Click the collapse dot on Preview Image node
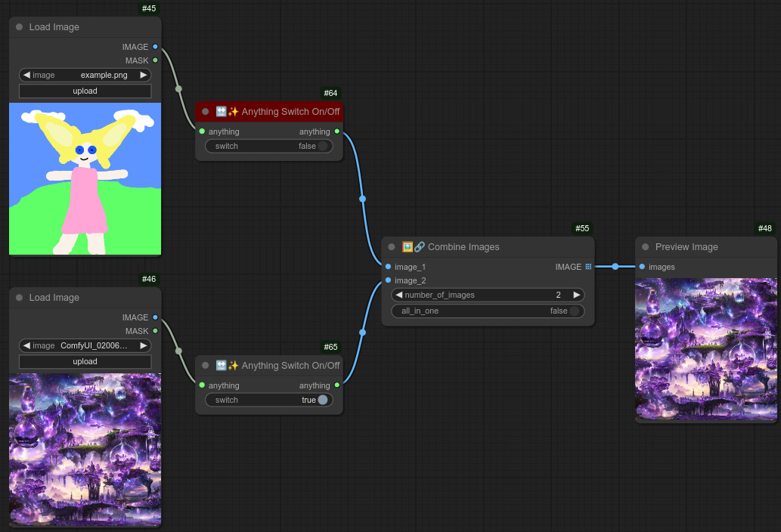 tap(646, 247)
